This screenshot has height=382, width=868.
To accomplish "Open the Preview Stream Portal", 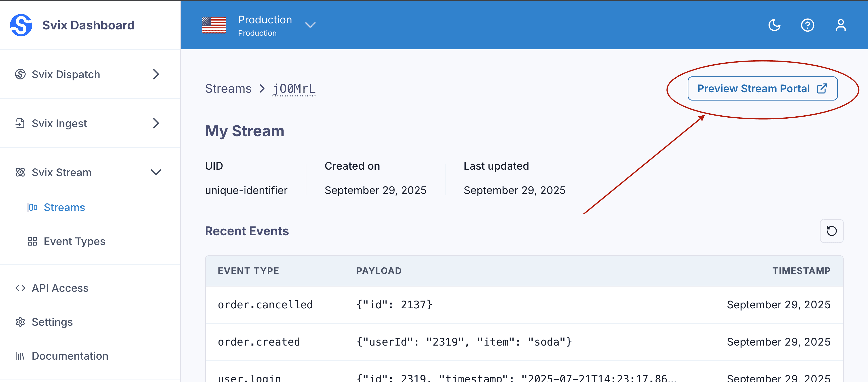I will (762, 88).
